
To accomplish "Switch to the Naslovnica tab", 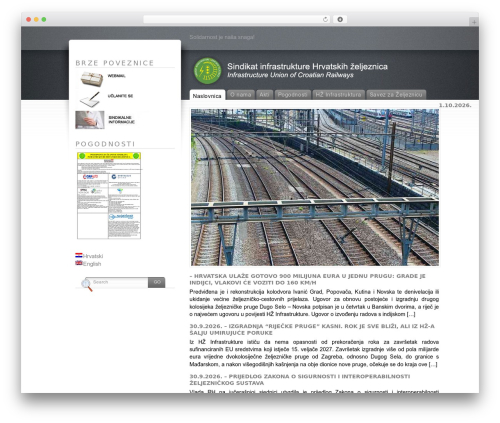I will [207, 96].
